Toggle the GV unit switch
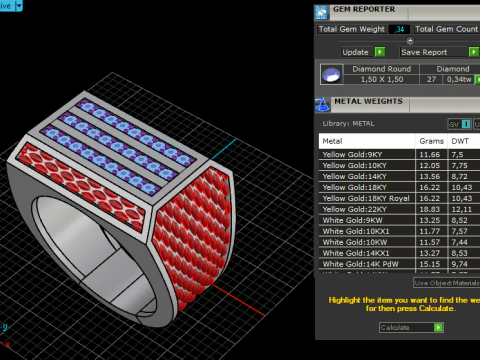This screenshot has width=480, height=360. click(460, 124)
